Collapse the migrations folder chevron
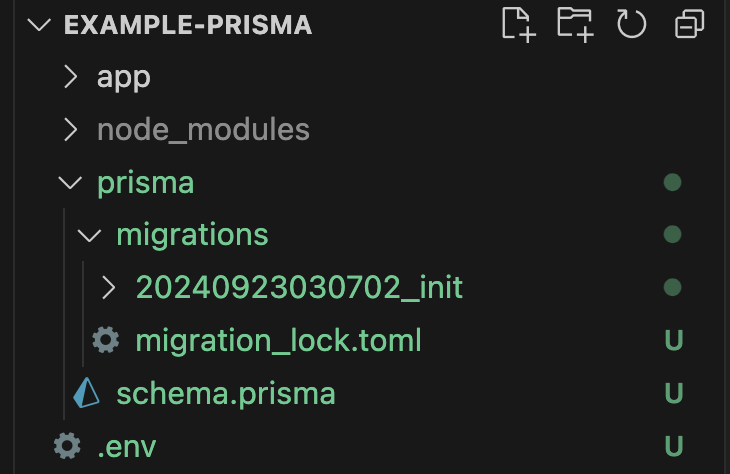 (90, 236)
